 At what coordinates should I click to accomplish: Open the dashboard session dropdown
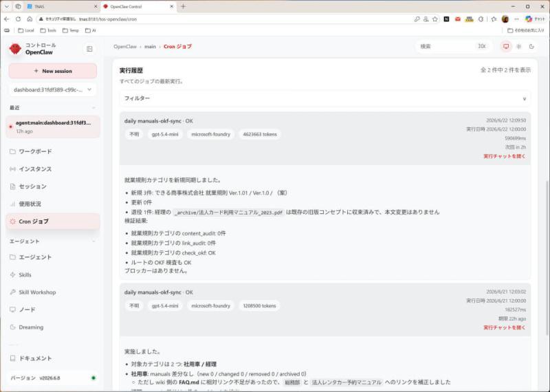tap(53, 90)
